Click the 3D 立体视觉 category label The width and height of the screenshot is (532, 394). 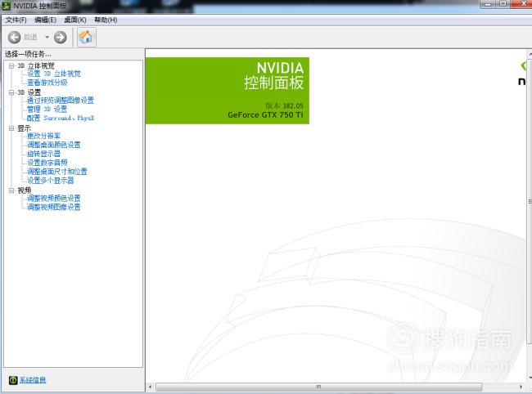[x=36, y=65]
